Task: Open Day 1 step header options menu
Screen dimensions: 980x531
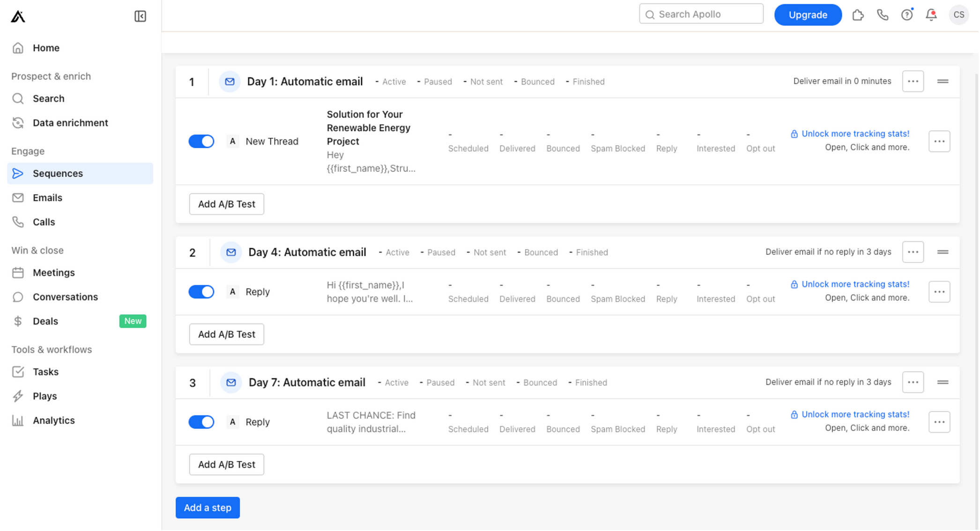Action: 913,81
